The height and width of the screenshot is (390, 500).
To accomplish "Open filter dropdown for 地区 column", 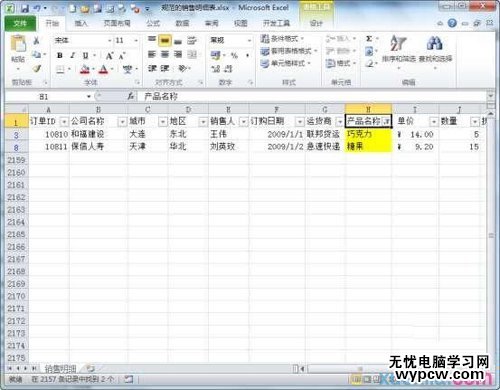I will [x=203, y=122].
